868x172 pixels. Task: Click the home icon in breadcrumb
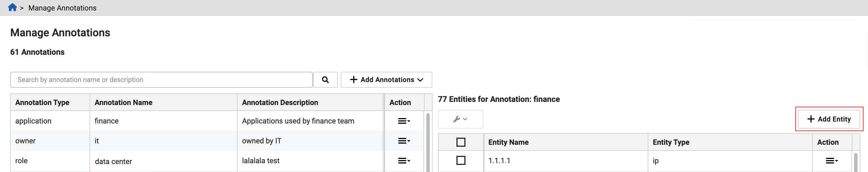tap(12, 7)
